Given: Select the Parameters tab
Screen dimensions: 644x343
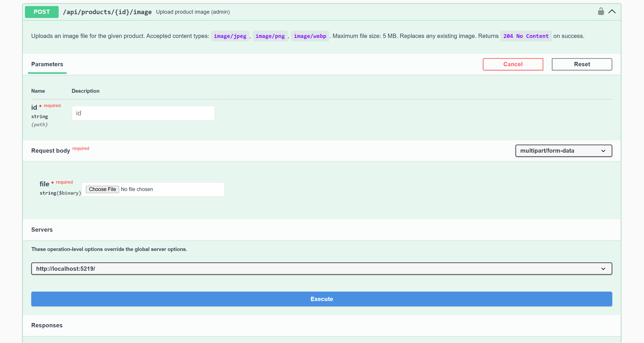Looking at the screenshot, I should tap(47, 64).
